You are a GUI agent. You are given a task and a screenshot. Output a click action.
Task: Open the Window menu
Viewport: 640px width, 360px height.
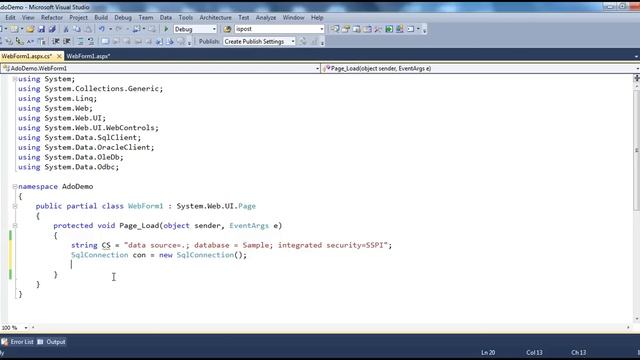293,18
